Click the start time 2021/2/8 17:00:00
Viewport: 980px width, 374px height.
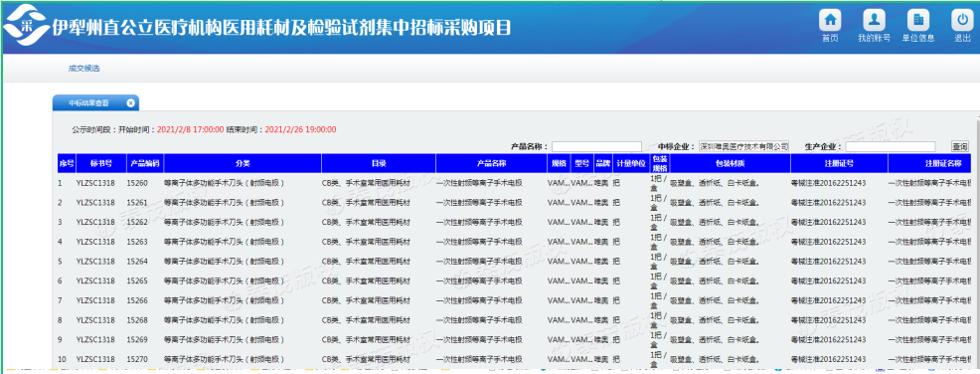pos(190,129)
